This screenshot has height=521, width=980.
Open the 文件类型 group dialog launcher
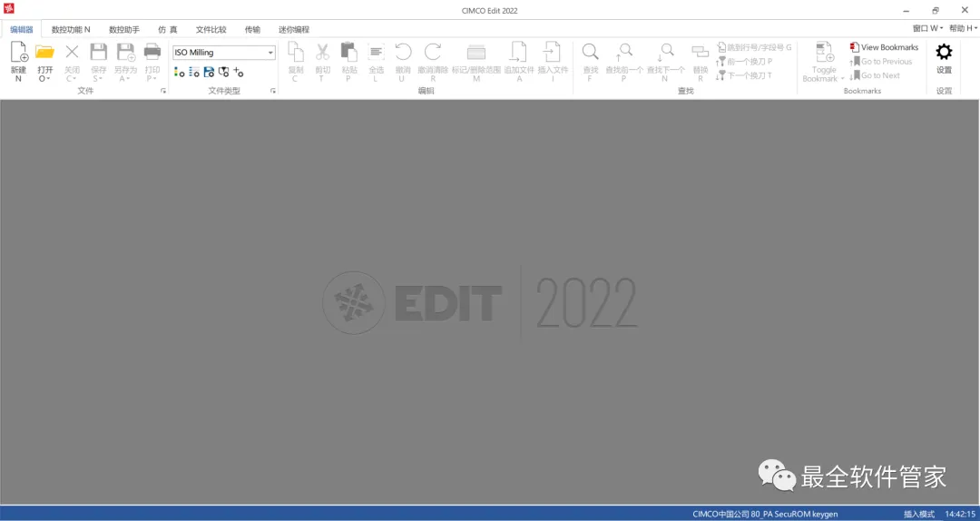pyautogui.click(x=273, y=92)
